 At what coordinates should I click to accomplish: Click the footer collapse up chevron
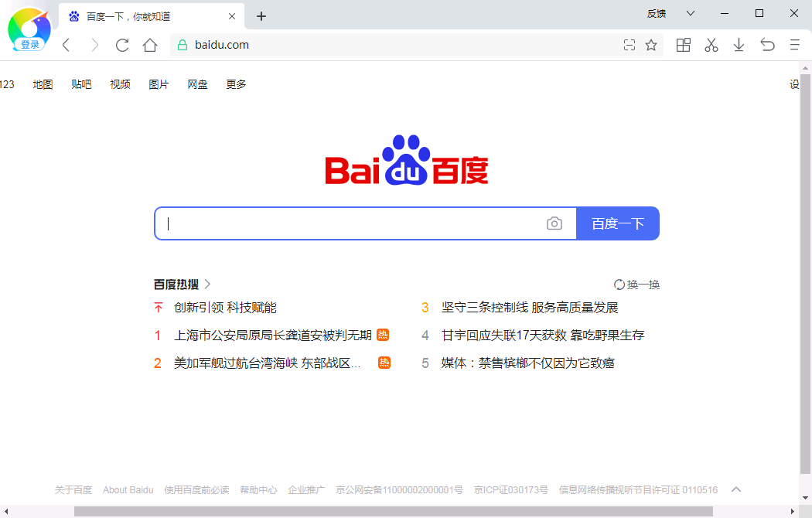point(736,489)
